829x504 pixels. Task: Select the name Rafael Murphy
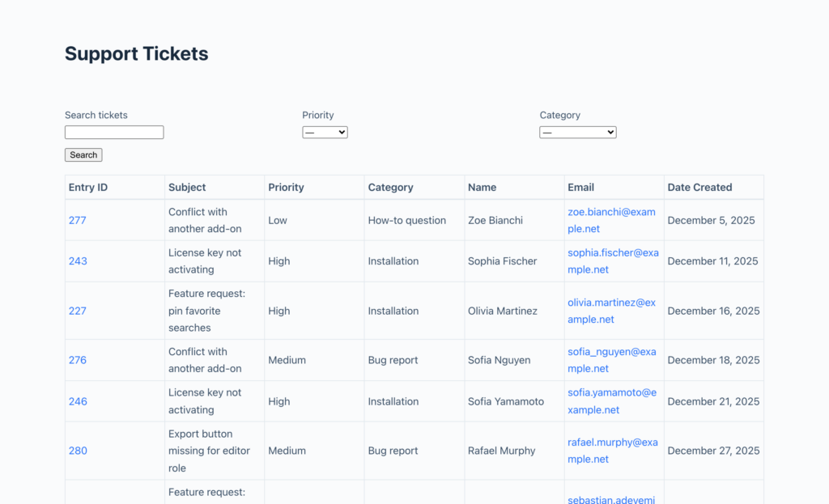502,451
